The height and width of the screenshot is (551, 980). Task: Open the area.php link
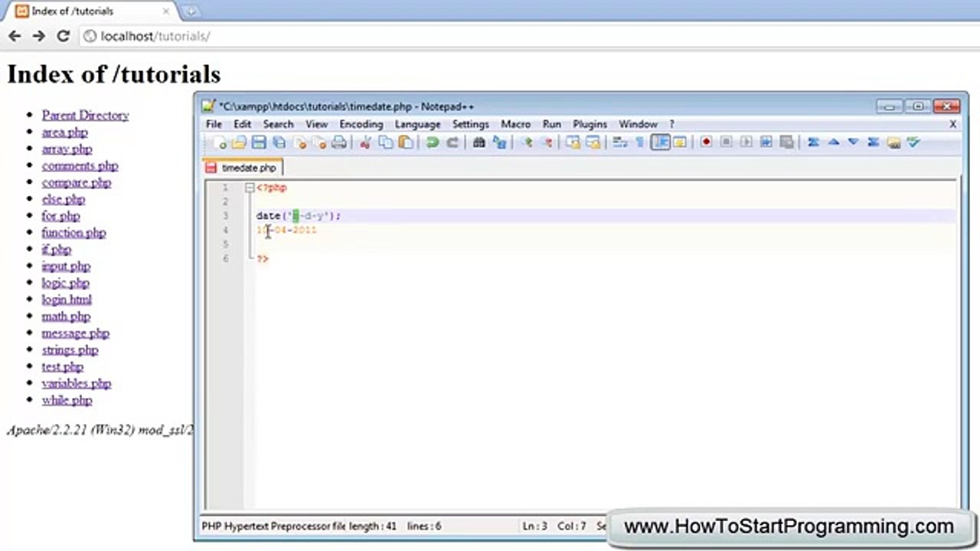pyautogui.click(x=64, y=132)
